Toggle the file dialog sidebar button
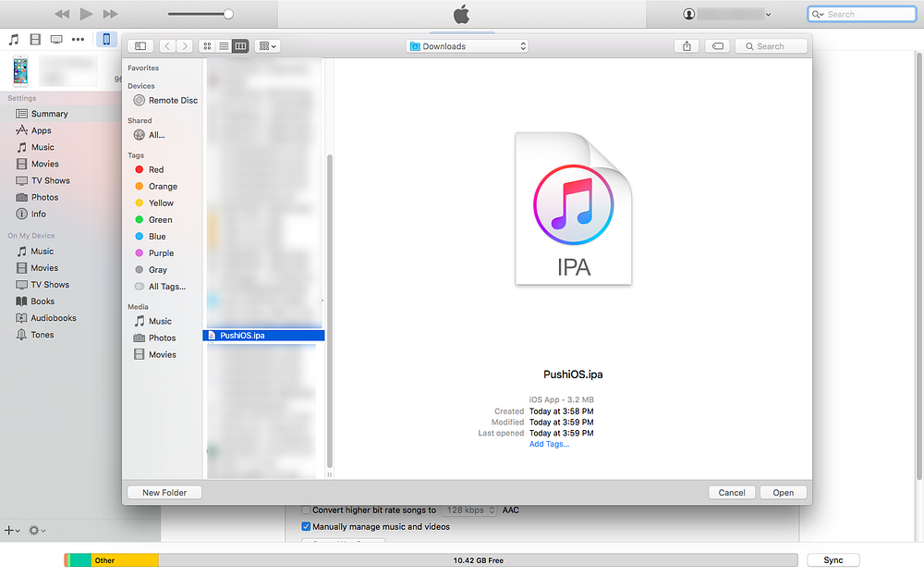The image size is (924, 577). pos(140,46)
